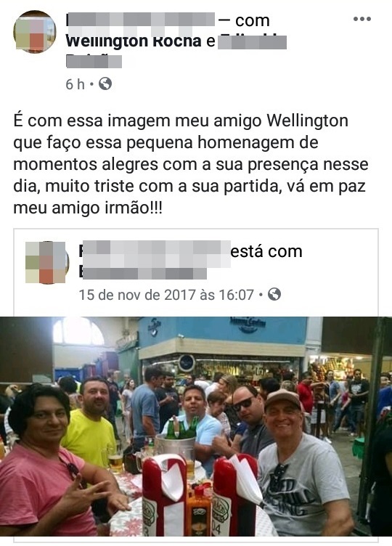Open the shared post author's avatar
392x546 pixels.
pyautogui.click(x=47, y=262)
